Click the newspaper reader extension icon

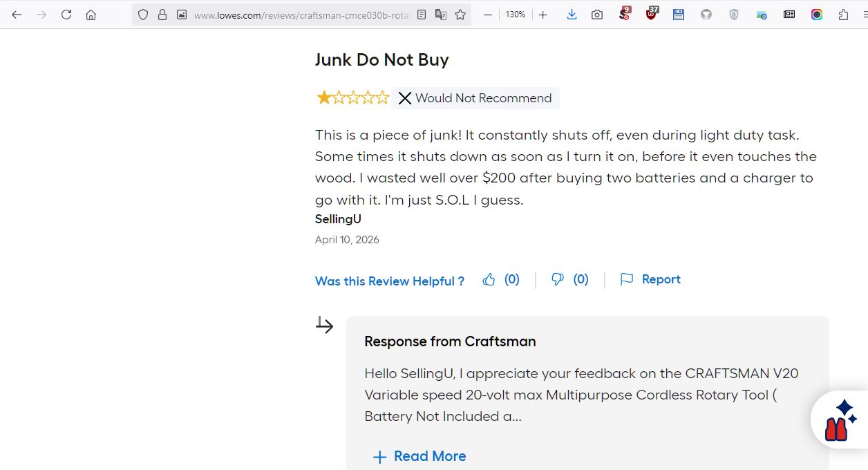pyautogui.click(x=789, y=15)
